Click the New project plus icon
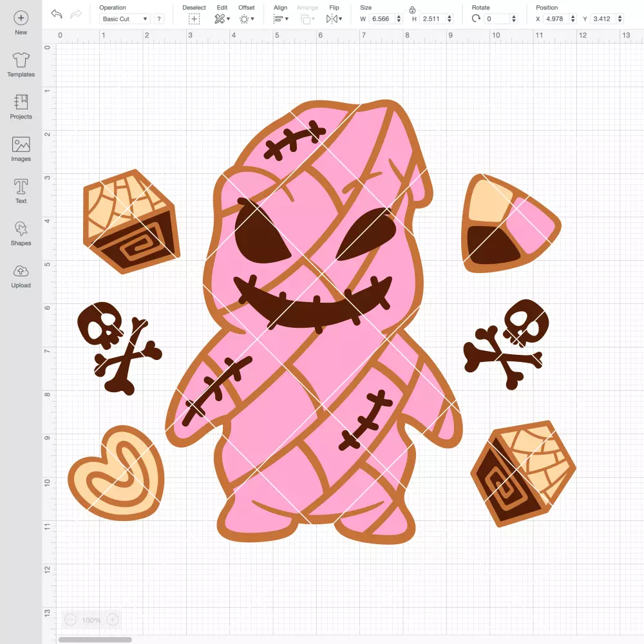This screenshot has width=644, height=644. click(x=21, y=18)
